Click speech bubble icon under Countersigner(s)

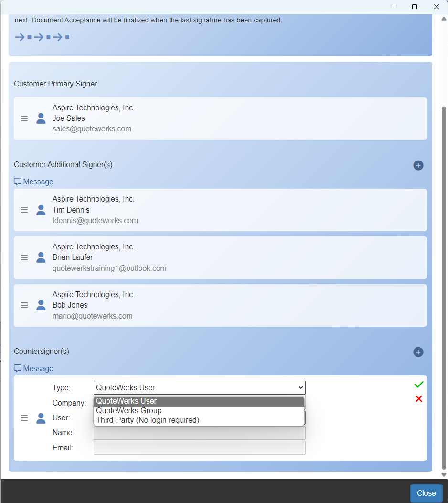click(18, 368)
